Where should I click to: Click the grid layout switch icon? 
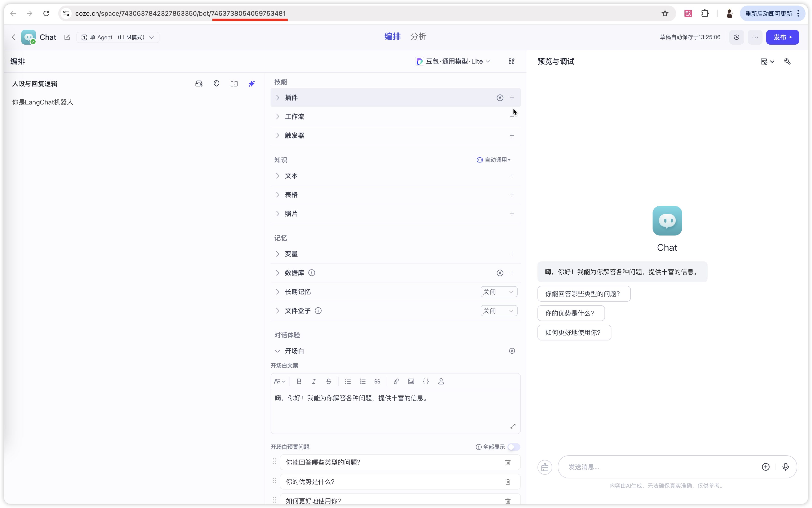[x=511, y=61]
